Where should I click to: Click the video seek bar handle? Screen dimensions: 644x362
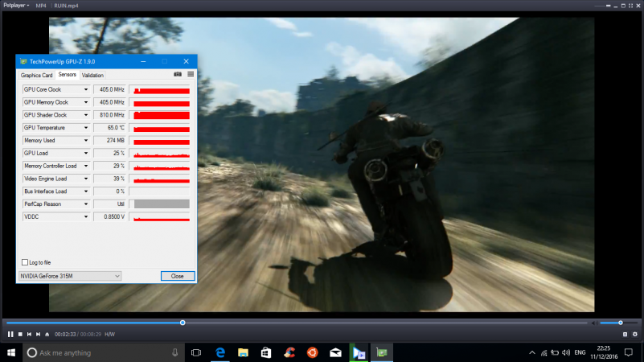click(x=183, y=323)
